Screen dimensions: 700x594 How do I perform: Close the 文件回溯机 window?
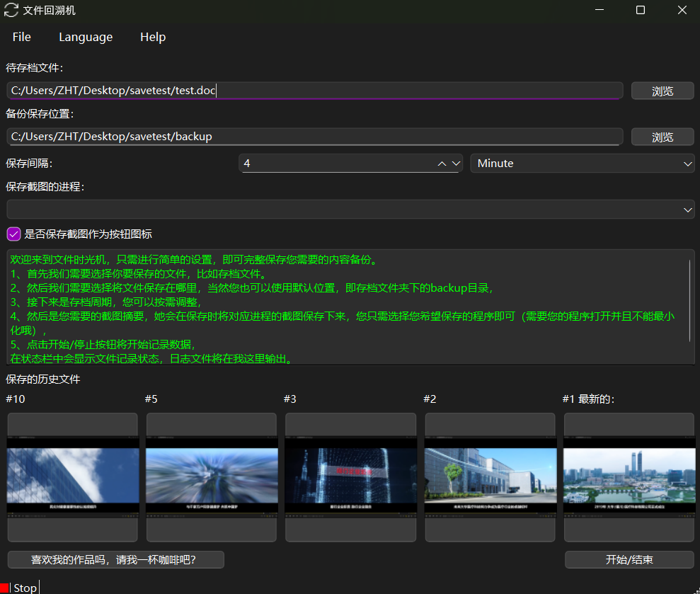click(682, 10)
